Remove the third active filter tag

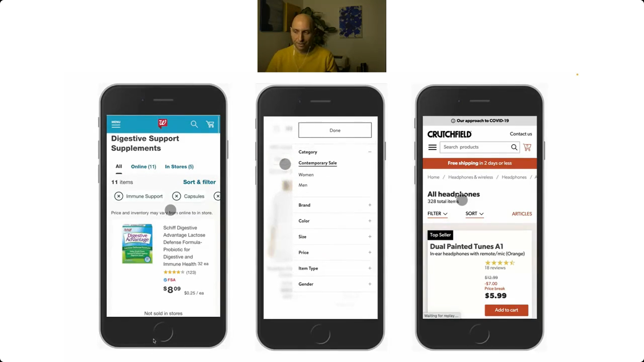pyautogui.click(x=217, y=196)
